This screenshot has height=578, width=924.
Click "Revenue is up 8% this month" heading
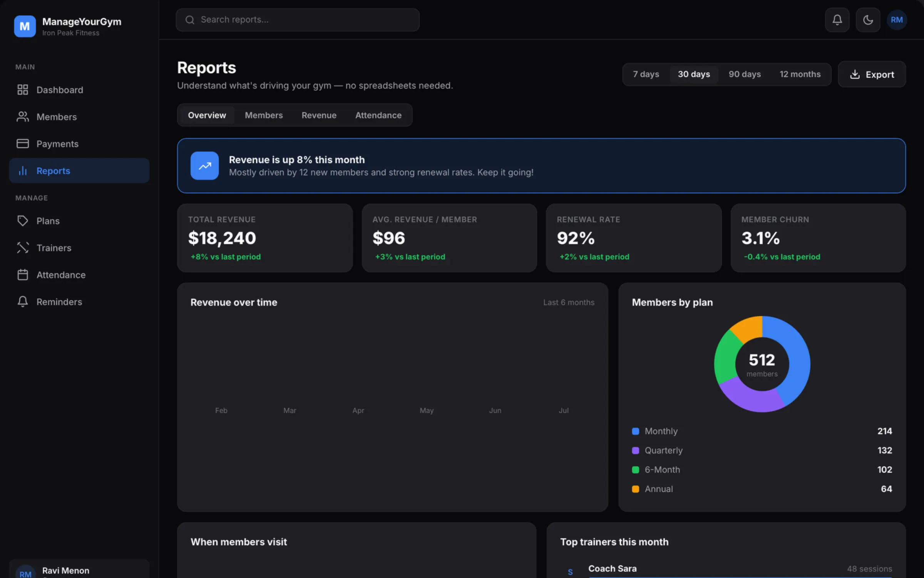pyautogui.click(x=296, y=160)
